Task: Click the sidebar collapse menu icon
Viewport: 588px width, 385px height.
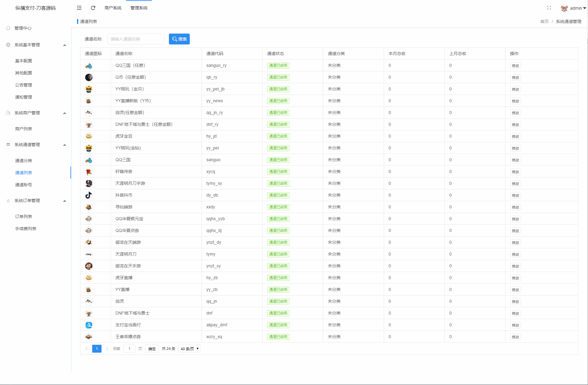Action: coord(79,8)
